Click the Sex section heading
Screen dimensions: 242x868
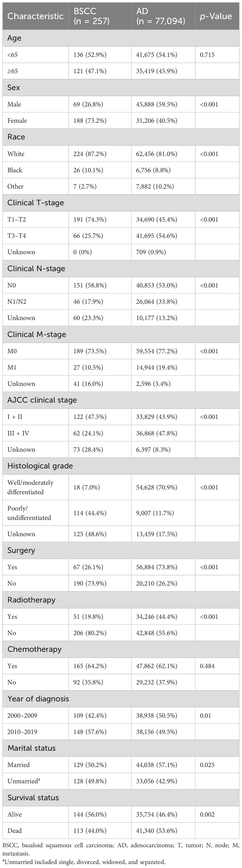(14, 88)
